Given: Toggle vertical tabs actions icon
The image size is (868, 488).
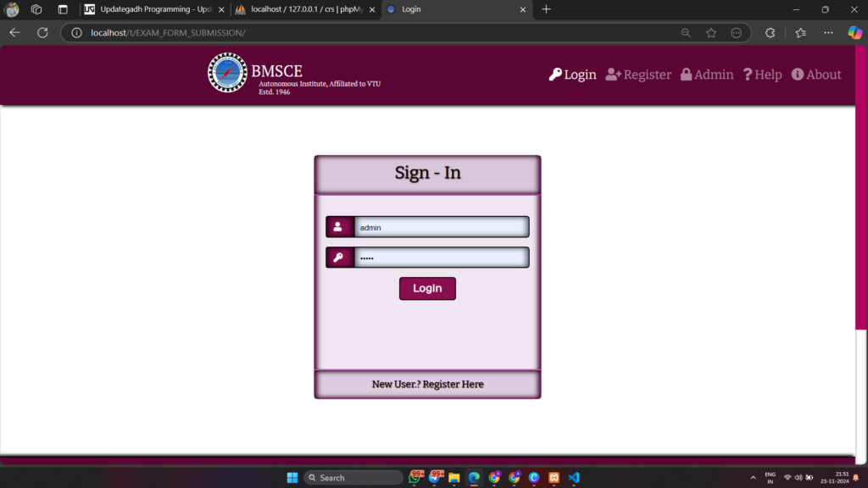Looking at the screenshot, I should 63,9.
